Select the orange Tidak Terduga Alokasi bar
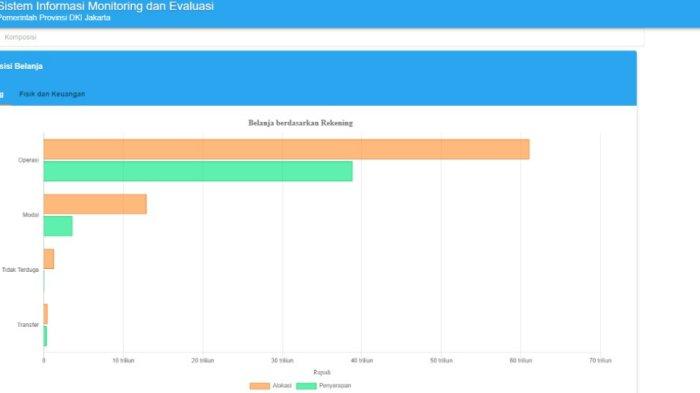 [x=49, y=259]
